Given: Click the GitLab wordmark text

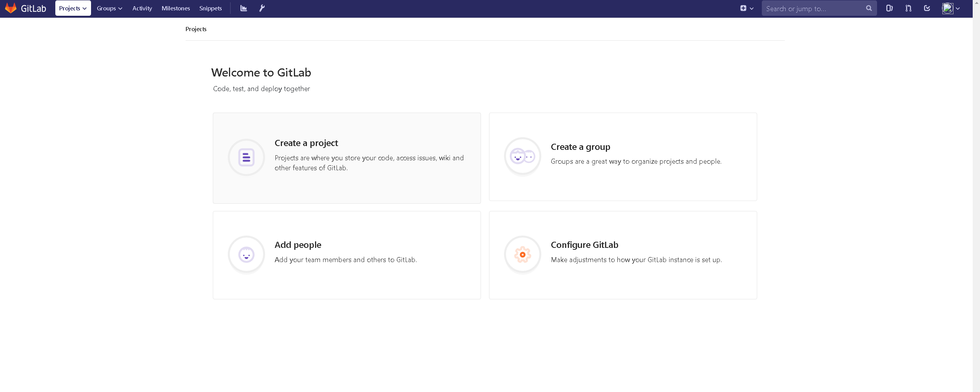Looking at the screenshot, I should [x=33, y=8].
